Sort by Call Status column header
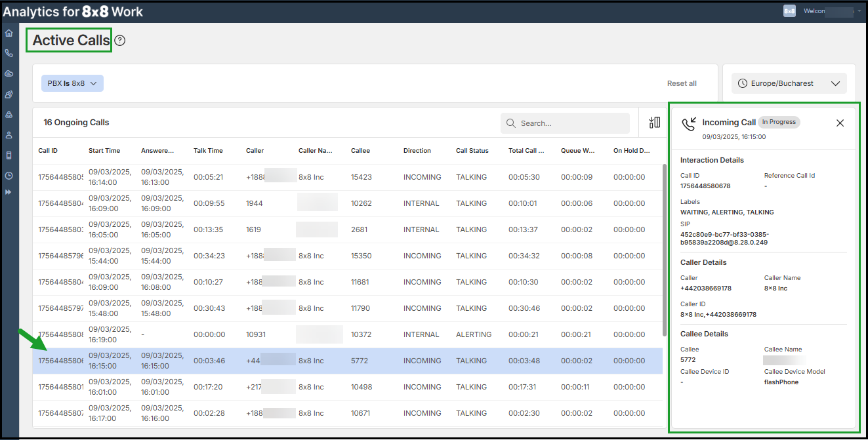 [x=472, y=151]
